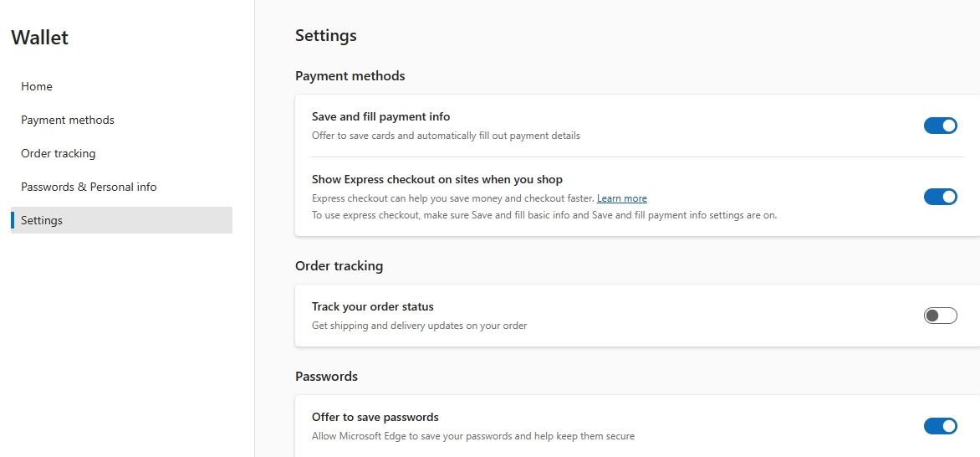Click the shipping and delivery updates description
The image size is (980, 457).
[x=419, y=326]
